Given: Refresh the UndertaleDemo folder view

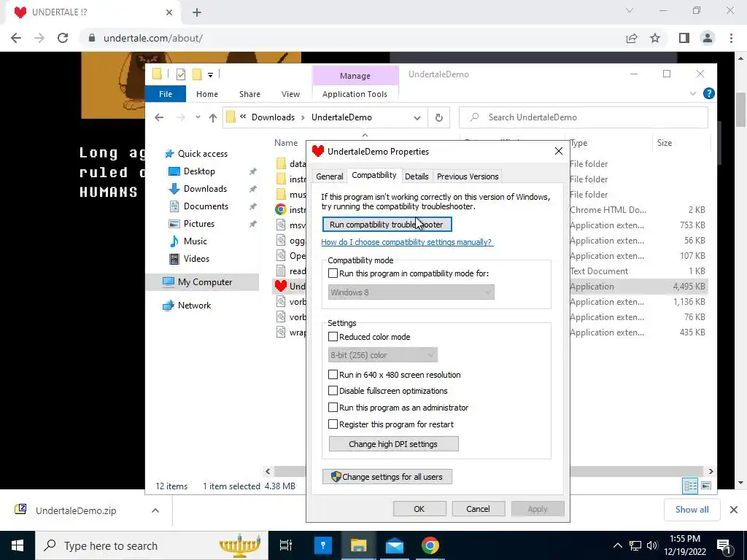Looking at the screenshot, I should [x=438, y=117].
